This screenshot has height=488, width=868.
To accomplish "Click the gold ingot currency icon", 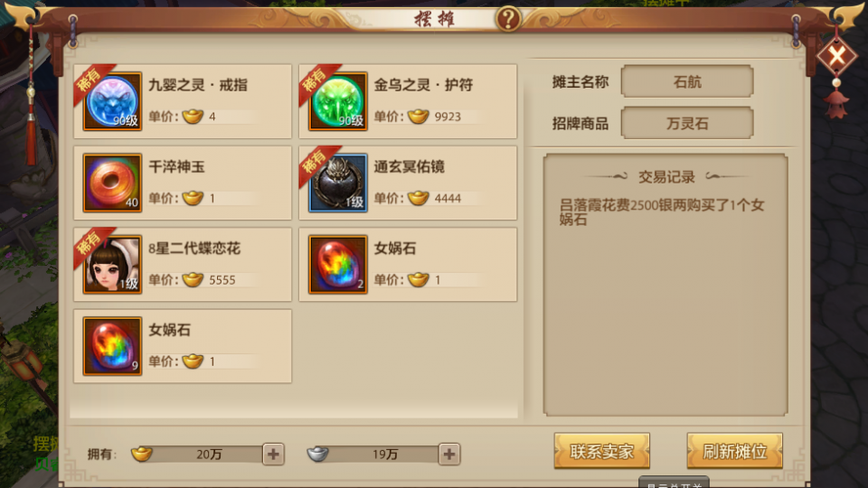I will click(x=142, y=454).
